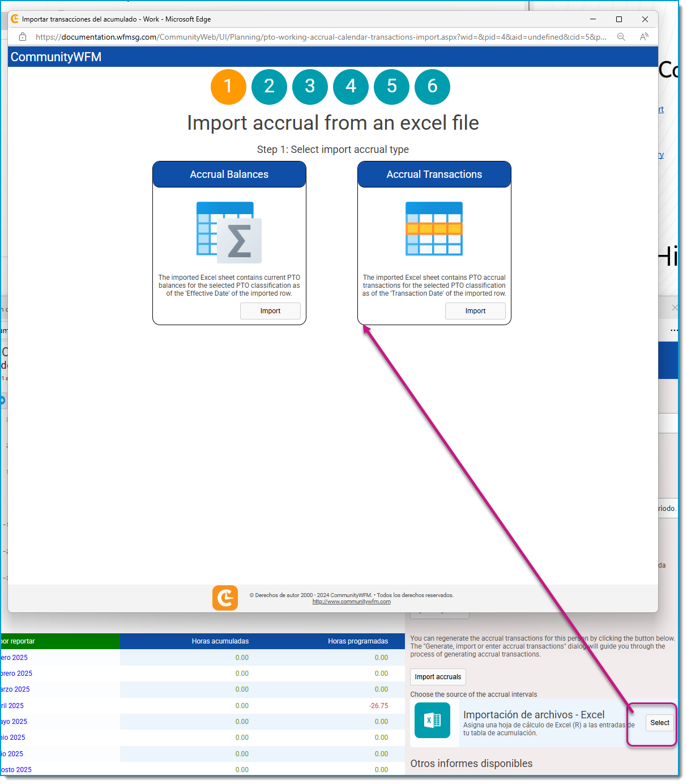The width and height of the screenshot is (687, 784).
Task: Click 'Otros informes disponibles' heading
Action: pos(471,764)
